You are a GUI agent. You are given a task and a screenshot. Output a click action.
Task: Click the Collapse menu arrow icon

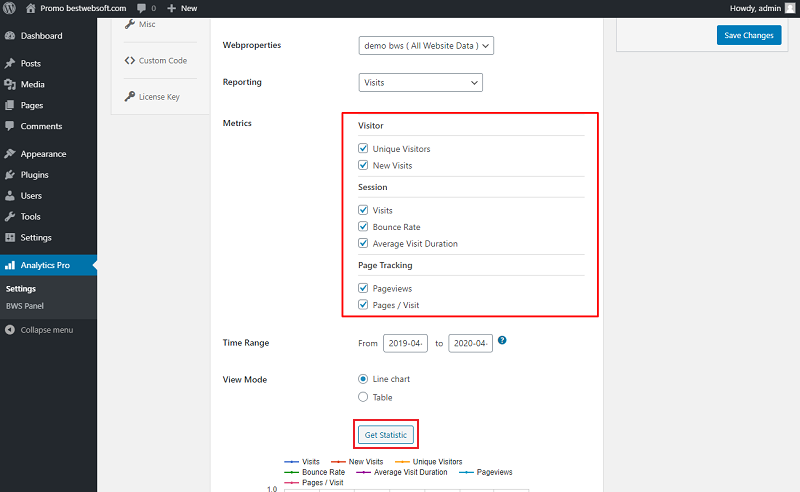pyautogui.click(x=10, y=330)
